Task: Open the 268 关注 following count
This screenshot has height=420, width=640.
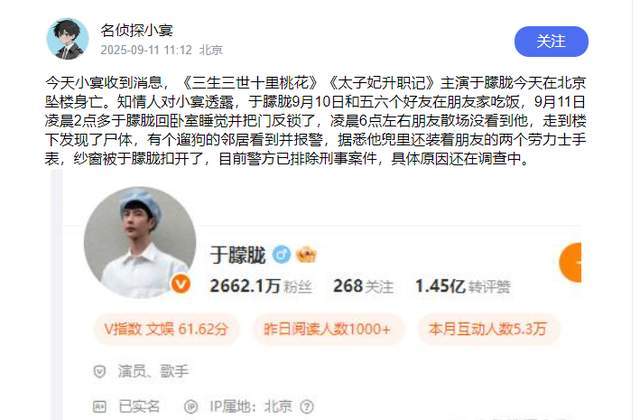Action: click(x=363, y=286)
